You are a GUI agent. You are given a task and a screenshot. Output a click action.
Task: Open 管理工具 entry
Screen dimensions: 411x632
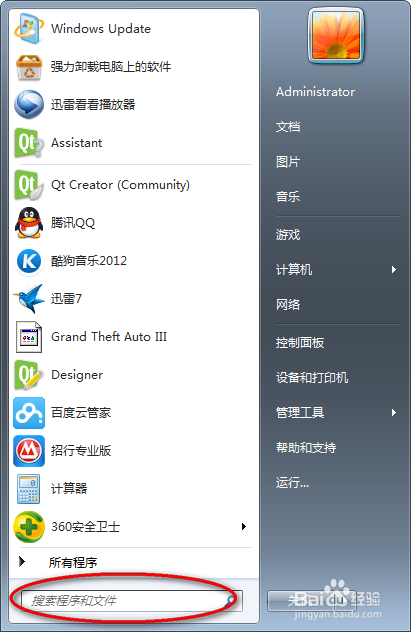(x=300, y=412)
